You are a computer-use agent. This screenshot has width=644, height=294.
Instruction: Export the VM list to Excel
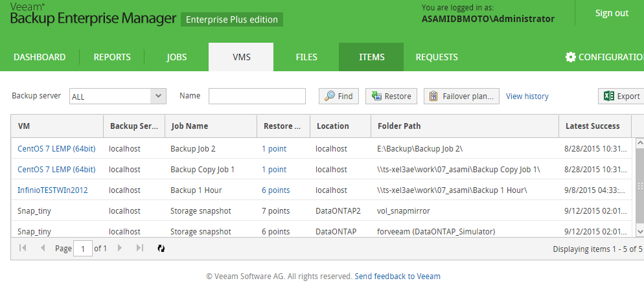tap(622, 96)
